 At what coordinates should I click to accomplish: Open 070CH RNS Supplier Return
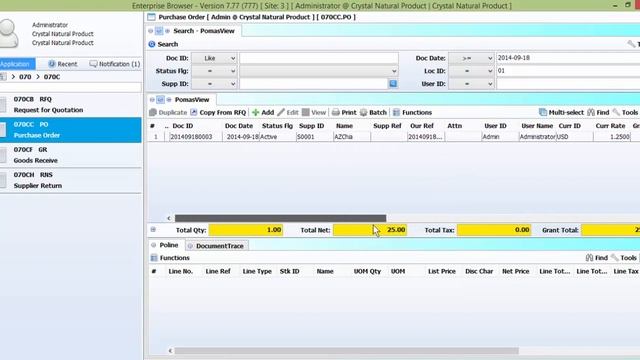click(71, 180)
